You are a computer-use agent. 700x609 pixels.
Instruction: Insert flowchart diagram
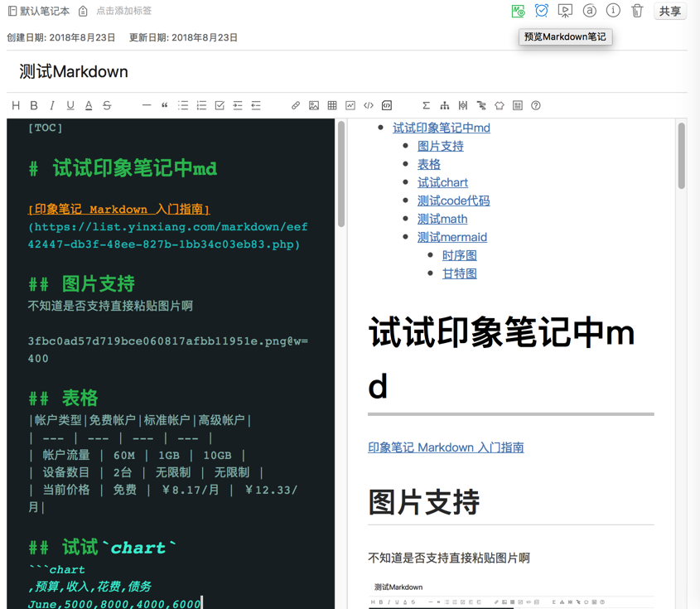(x=445, y=105)
